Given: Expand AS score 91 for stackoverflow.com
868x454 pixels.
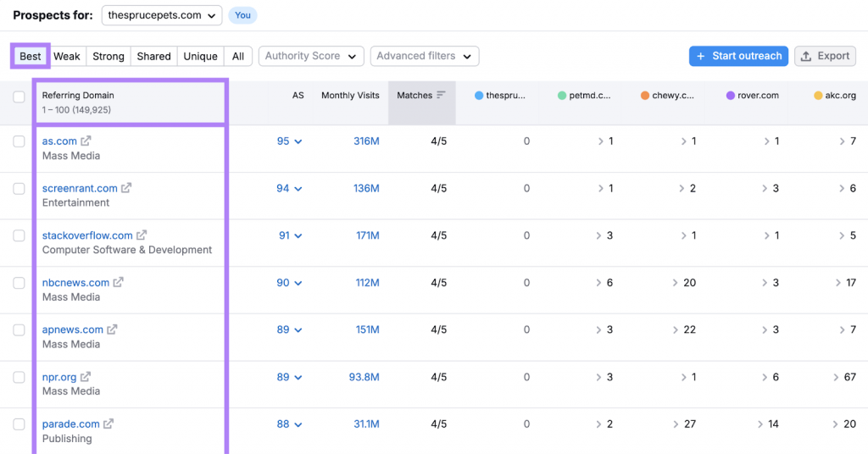Looking at the screenshot, I should coord(291,235).
